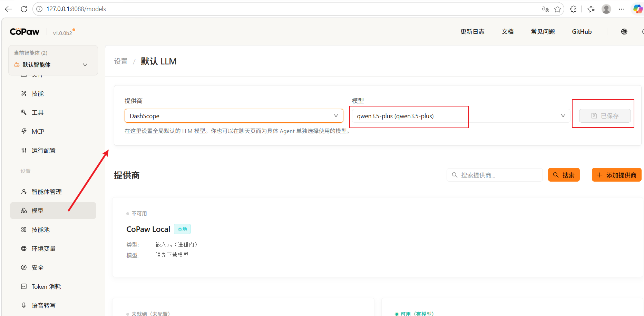Open 技能 in the sidebar

(x=53, y=93)
